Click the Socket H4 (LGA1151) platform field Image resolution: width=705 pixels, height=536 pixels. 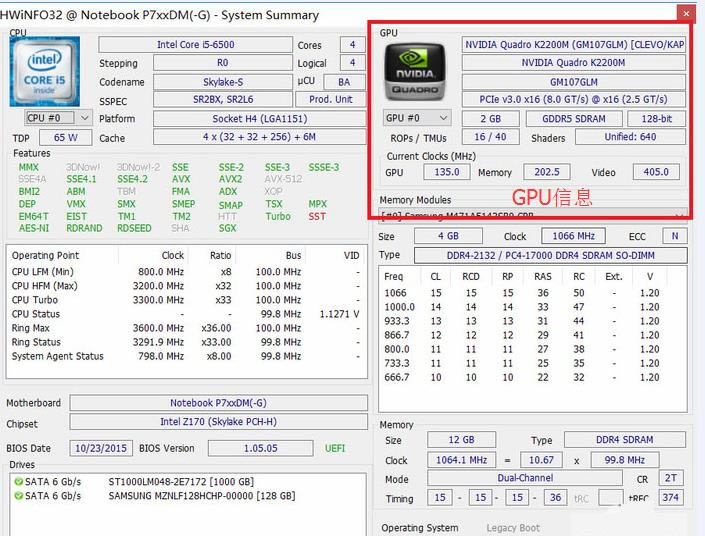tap(259, 119)
